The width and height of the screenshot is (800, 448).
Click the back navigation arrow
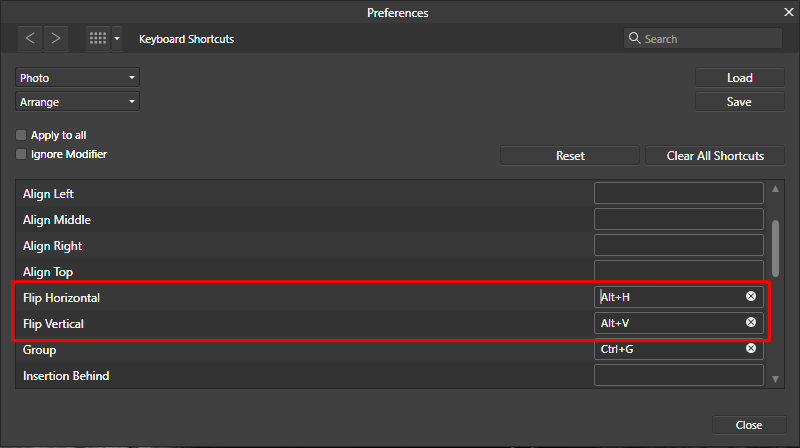pos(30,39)
